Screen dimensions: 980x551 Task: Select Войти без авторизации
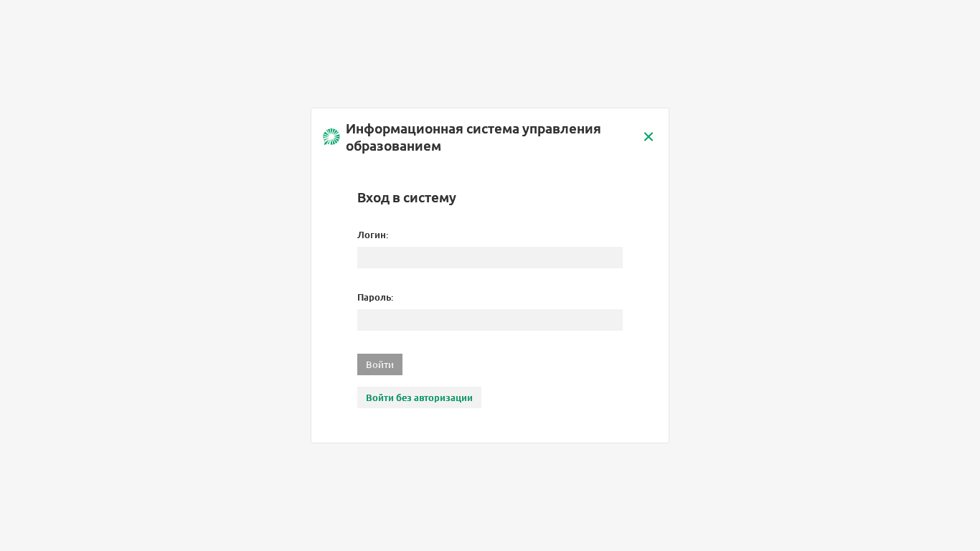419,397
